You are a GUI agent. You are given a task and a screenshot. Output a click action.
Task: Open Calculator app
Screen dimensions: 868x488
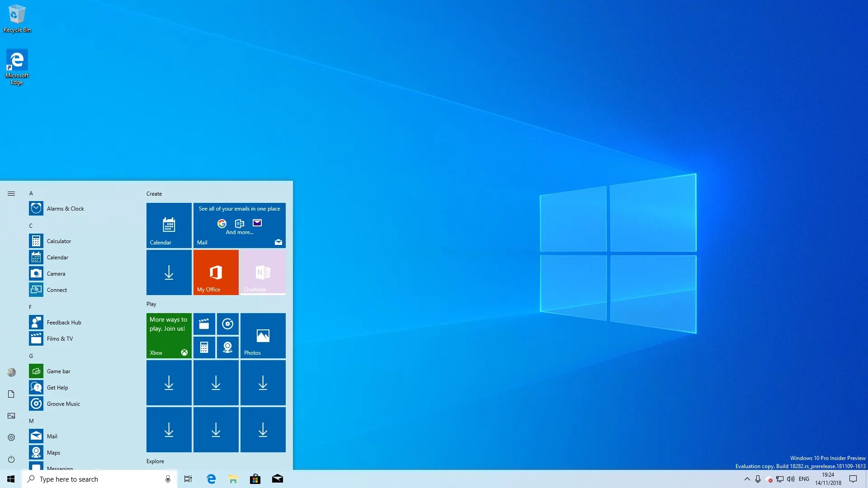tap(58, 241)
